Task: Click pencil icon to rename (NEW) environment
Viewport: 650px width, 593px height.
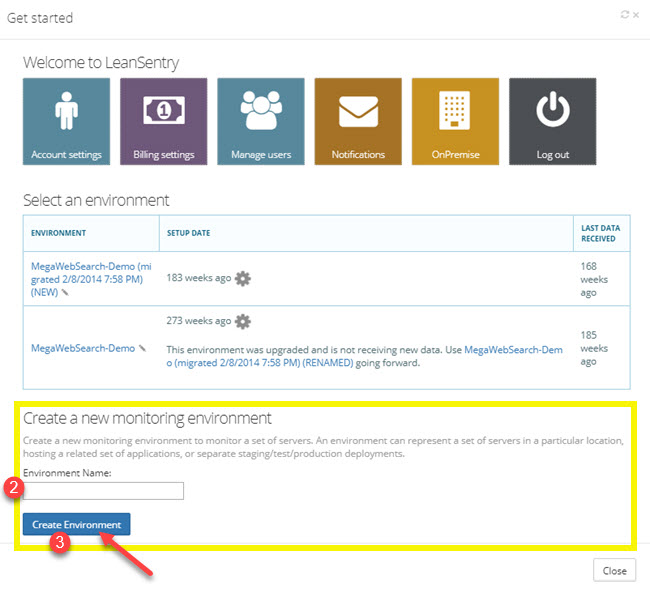Action: (65, 292)
